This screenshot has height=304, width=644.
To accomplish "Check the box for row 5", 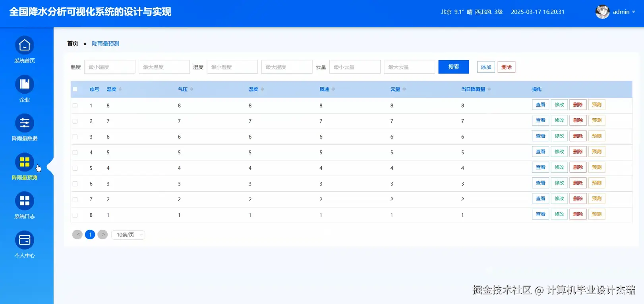I will [75, 168].
